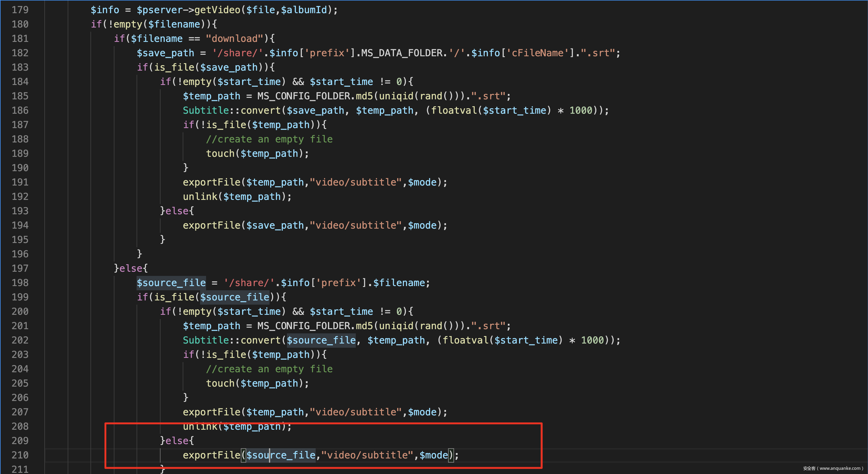This screenshot has width=868, height=474.
Task: Click the "download" string on line 181
Action: (234, 38)
